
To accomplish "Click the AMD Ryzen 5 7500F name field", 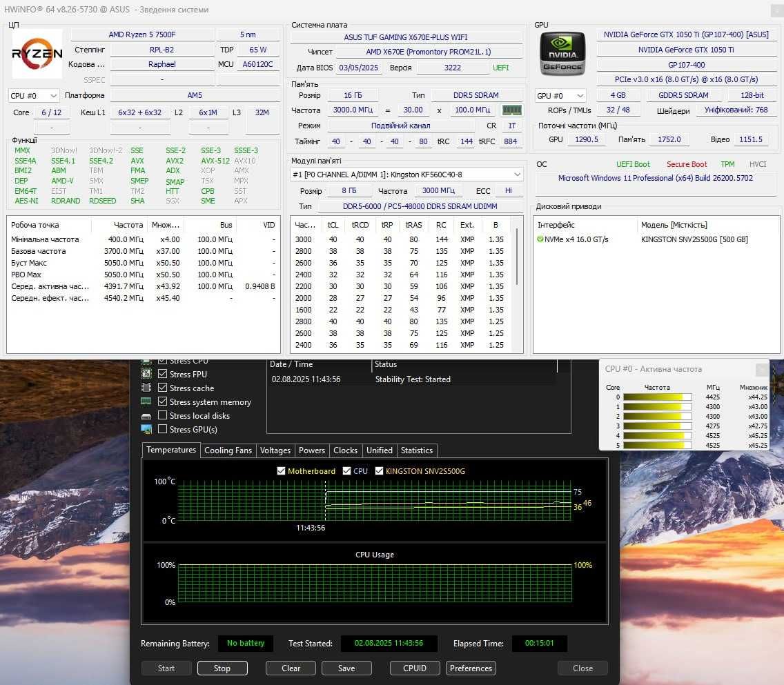I will (x=142, y=34).
